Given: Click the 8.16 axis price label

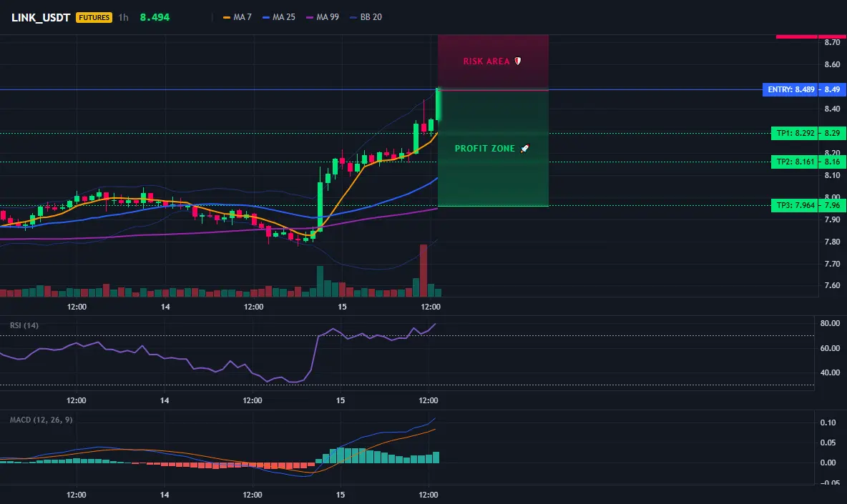Looking at the screenshot, I should [833, 162].
